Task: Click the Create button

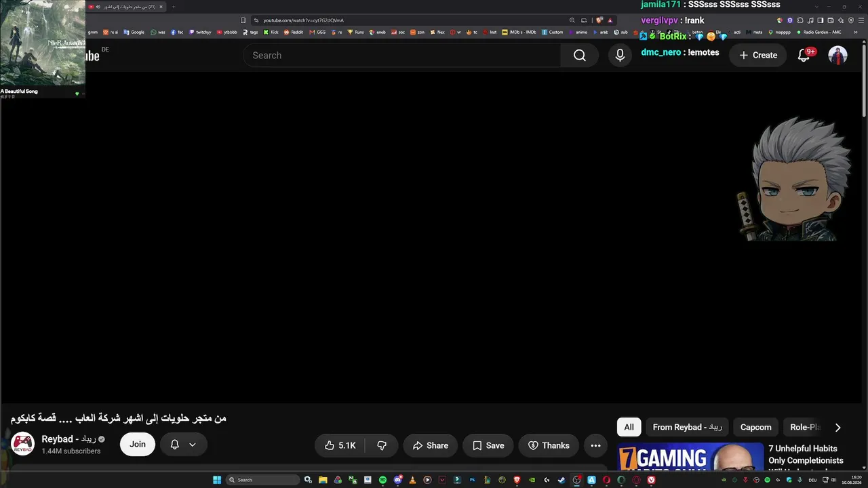Action: click(758, 56)
